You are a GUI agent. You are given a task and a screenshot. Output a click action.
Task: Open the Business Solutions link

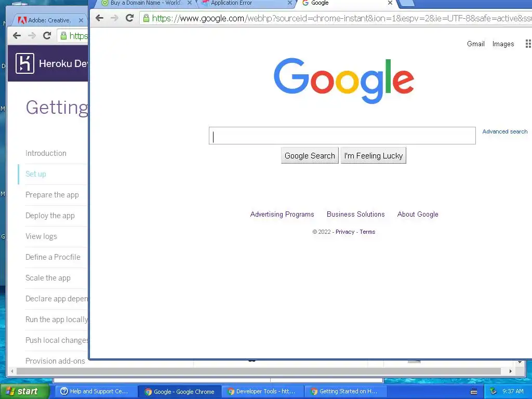(355, 215)
